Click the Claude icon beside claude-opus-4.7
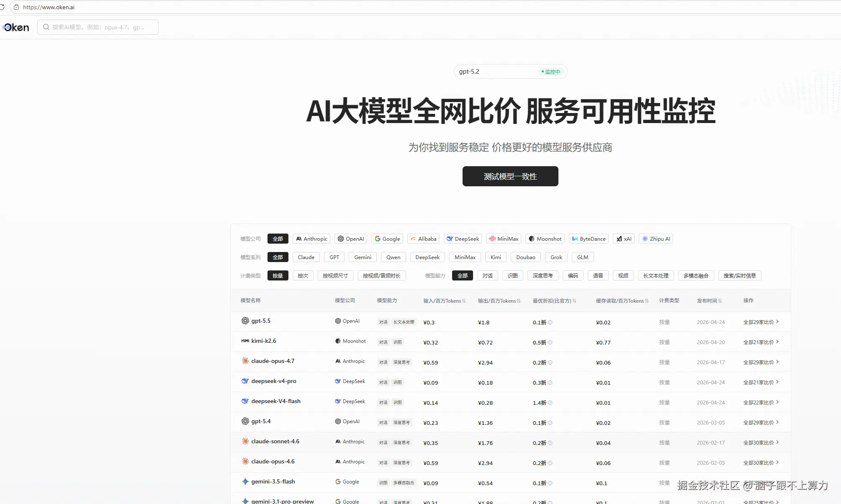This screenshot has height=504, width=841. pos(245,361)
